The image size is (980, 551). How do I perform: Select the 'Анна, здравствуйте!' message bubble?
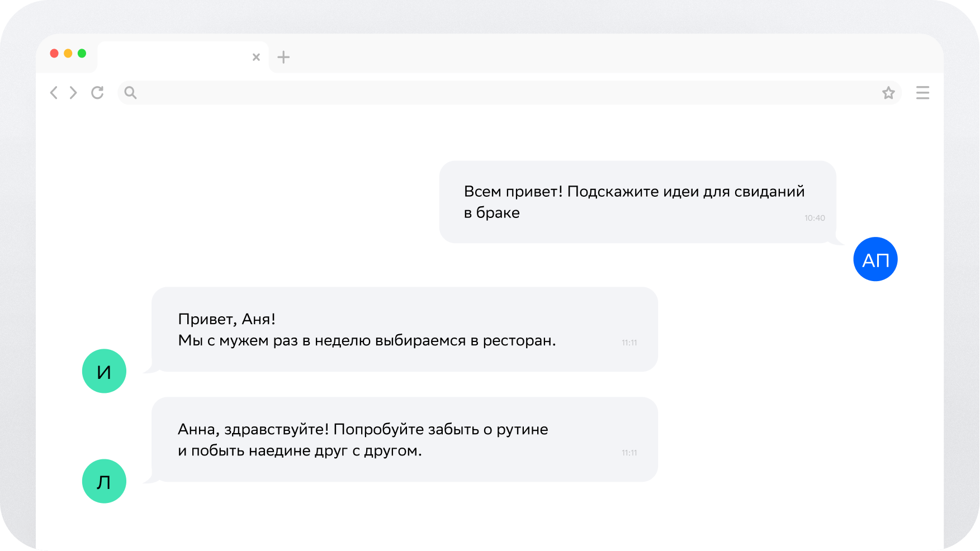[x=363, y=440]
